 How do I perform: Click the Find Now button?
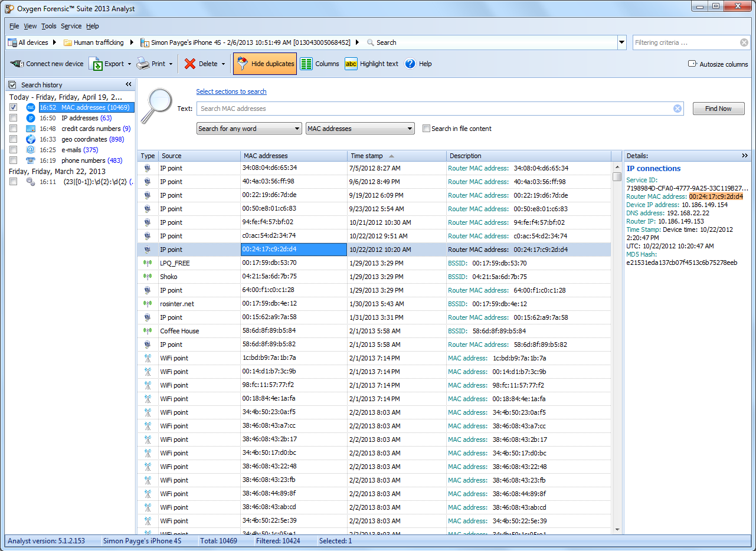click(x=718, y=109)
